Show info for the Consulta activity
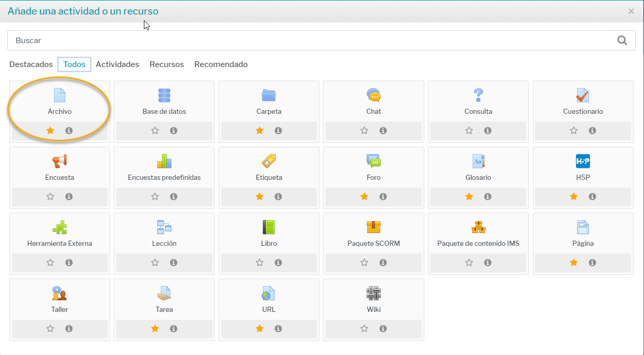 (x=488, y=130)
